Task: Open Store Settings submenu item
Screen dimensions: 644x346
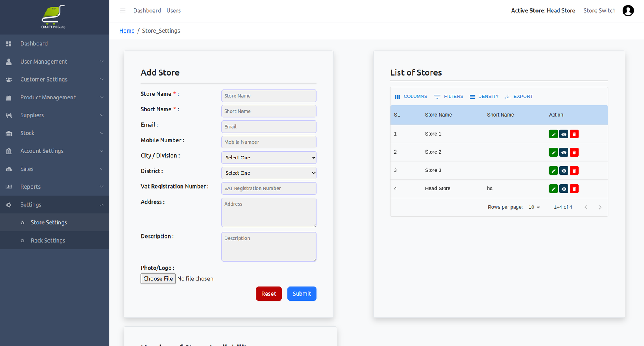Action: 55,222
